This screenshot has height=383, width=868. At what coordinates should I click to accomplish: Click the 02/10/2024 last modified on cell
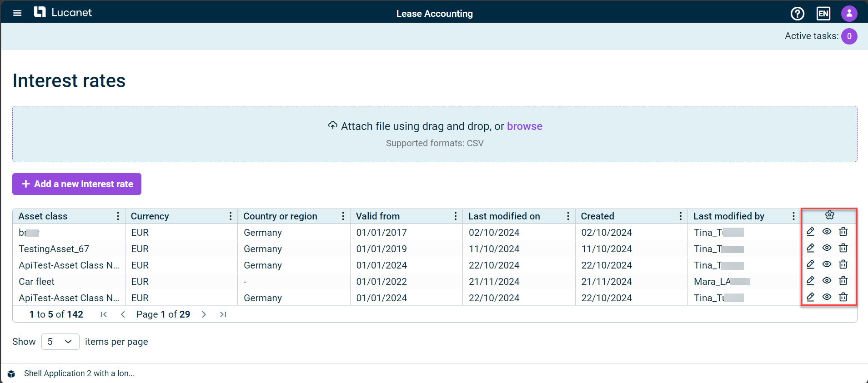click(519, 233)
